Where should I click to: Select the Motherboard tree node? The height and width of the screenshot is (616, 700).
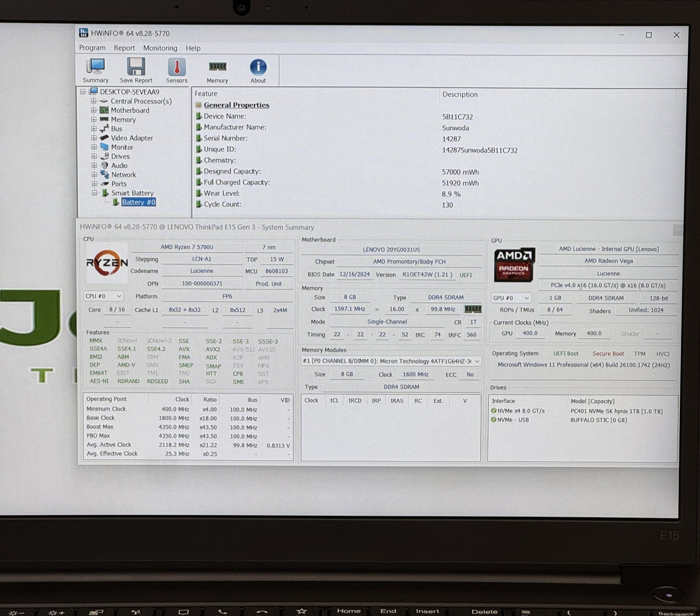[x=130, y=110]
